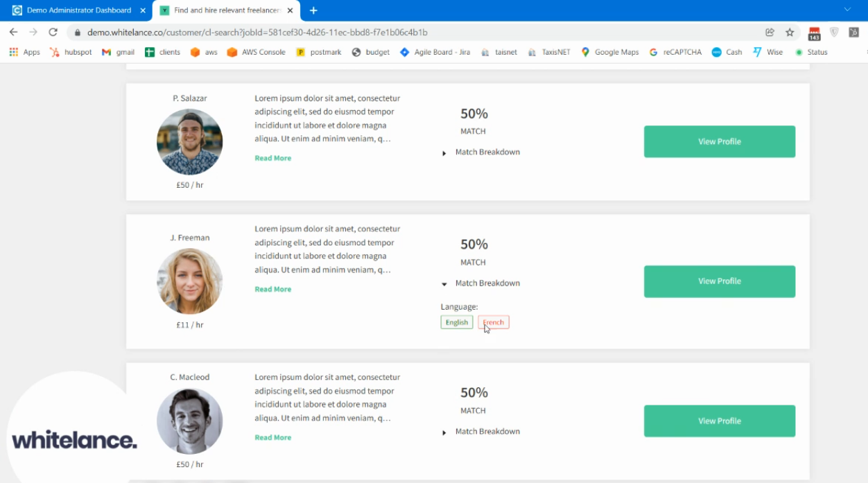
Task: Click the red French language tag
Action: (494, 322)
